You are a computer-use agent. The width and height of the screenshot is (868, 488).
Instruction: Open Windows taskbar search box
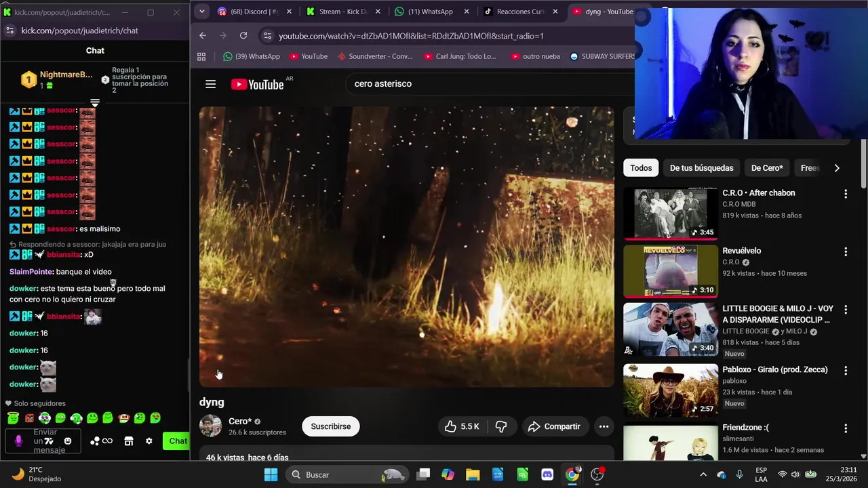[x=346, y=474]
